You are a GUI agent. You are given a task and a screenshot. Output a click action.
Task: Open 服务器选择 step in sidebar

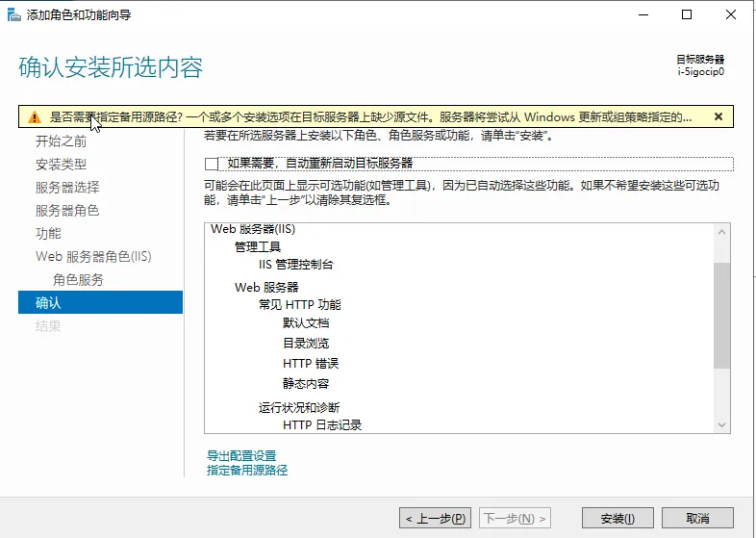[x=67, y=187]
